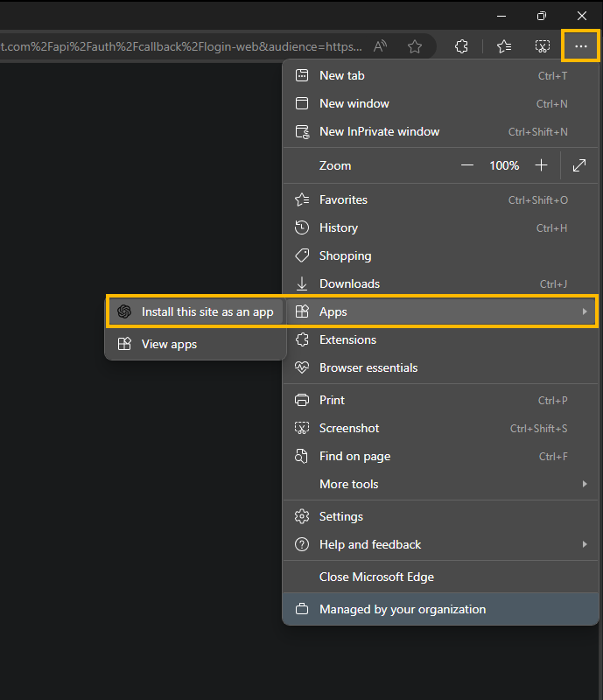This screenshot has height=700, width=603.
Task: Click the Screenshot toolbar icon
Action: tap(543, 46)
